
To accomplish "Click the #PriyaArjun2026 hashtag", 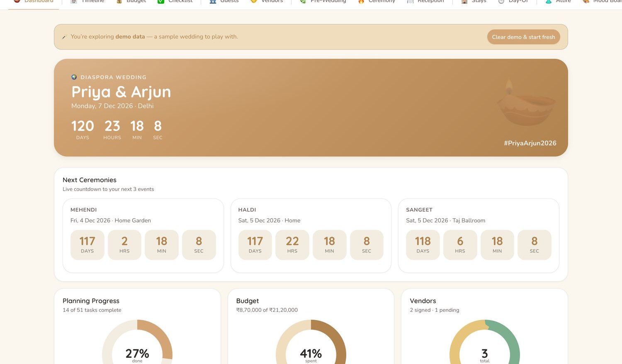I will [x=530, y=143].
